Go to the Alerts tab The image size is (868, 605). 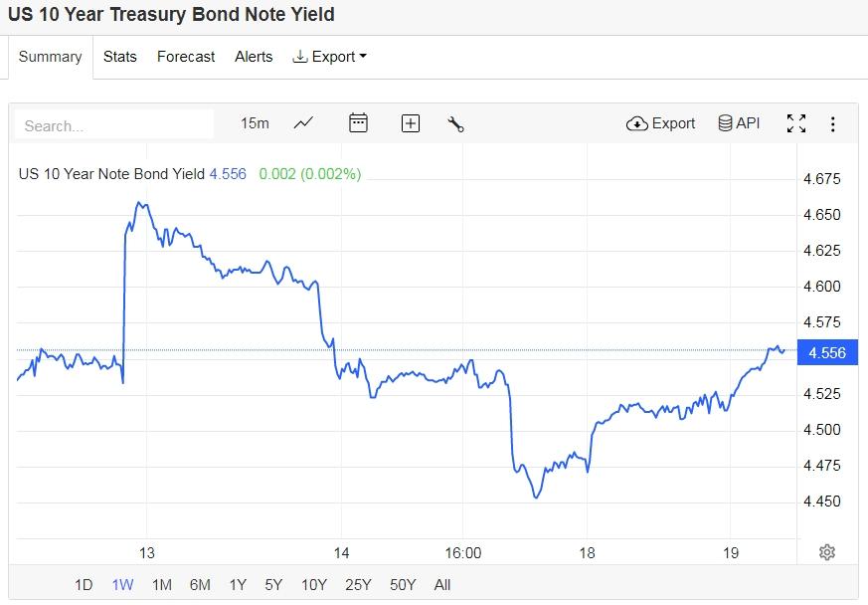(254, 57)
